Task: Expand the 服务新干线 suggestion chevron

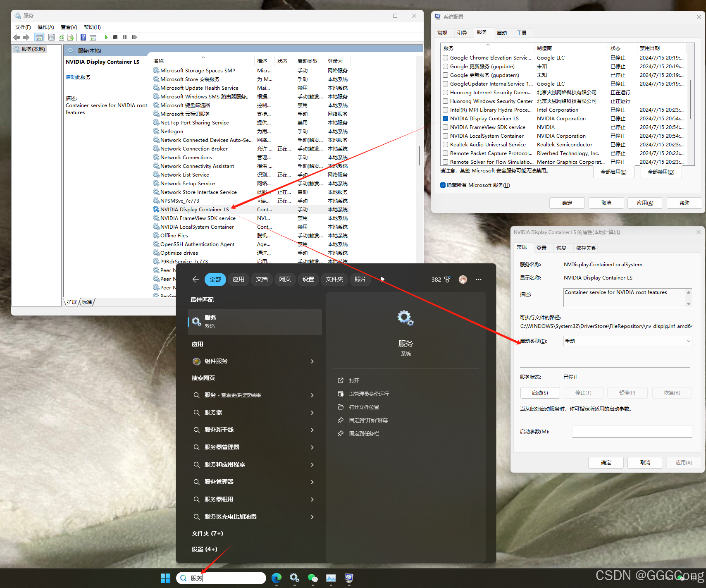Action: point(312,430)
